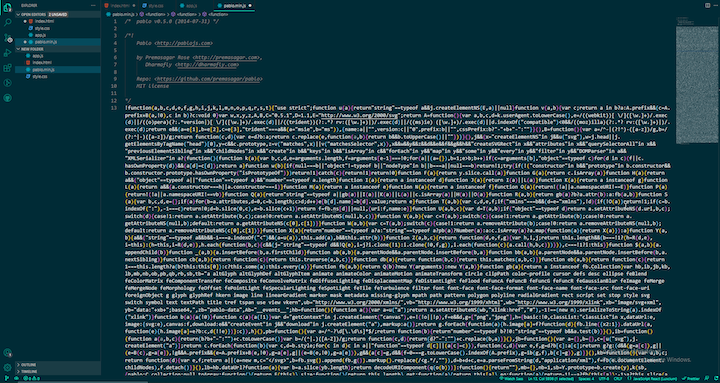Open the Run and Debug view
Viewport: 720px width, 383px height.
pos(7,53)
